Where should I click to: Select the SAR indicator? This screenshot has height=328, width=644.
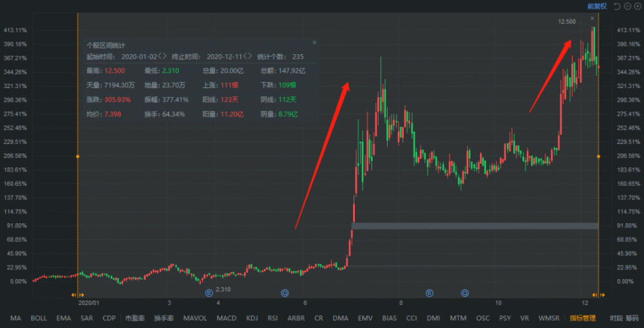tap(87, 318)
